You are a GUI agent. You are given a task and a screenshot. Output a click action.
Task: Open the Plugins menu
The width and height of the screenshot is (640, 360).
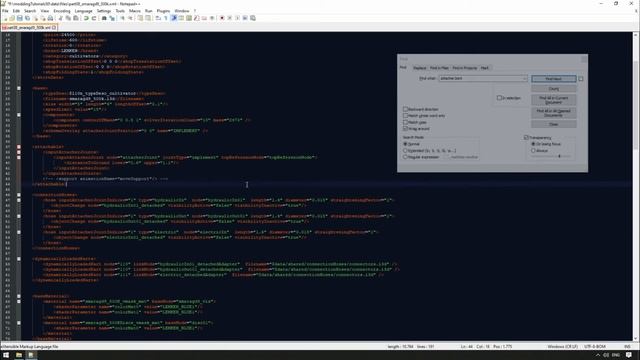point(163,11)
